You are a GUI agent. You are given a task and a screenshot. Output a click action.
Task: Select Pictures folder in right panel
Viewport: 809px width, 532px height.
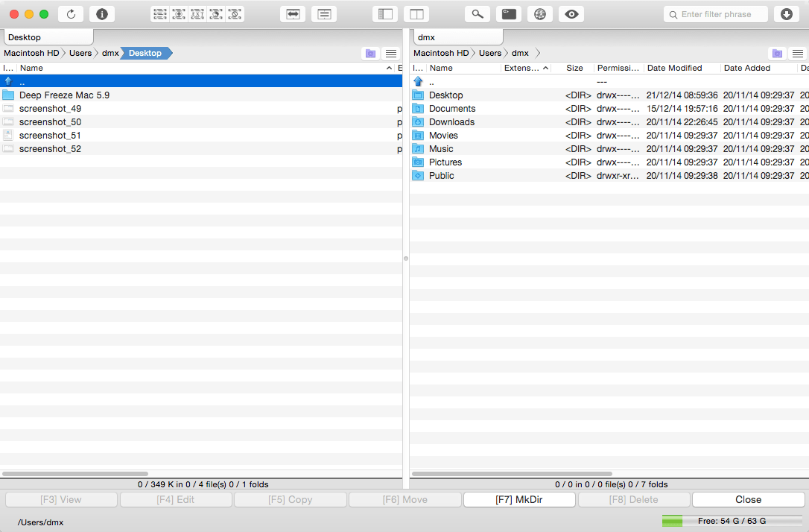(609, 162)
